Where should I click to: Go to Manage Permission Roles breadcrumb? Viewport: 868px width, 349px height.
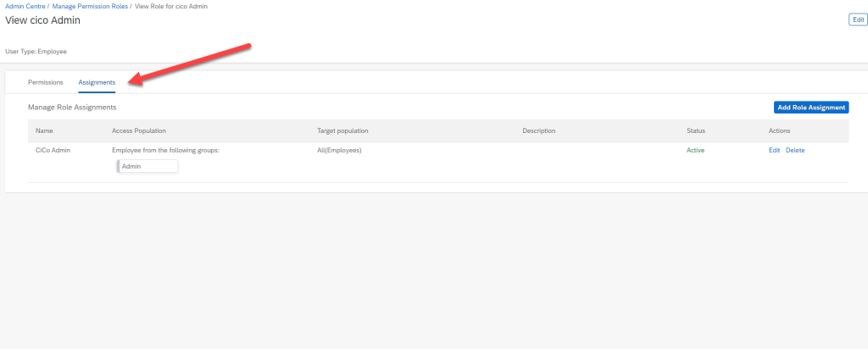90,6
